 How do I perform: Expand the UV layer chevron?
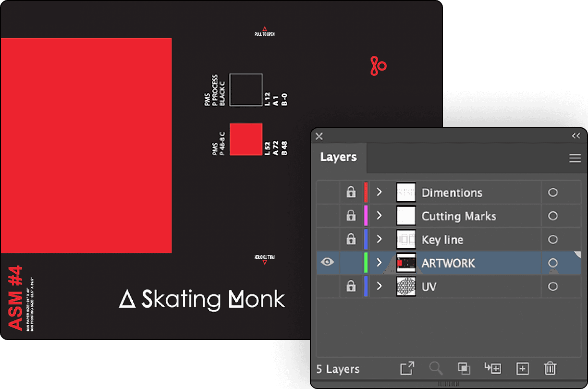(379, 286)
